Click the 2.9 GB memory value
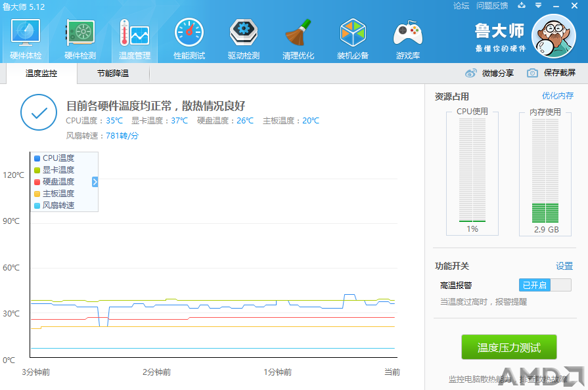The width and height of the screenshot is (588, 390). click(547, 230)
